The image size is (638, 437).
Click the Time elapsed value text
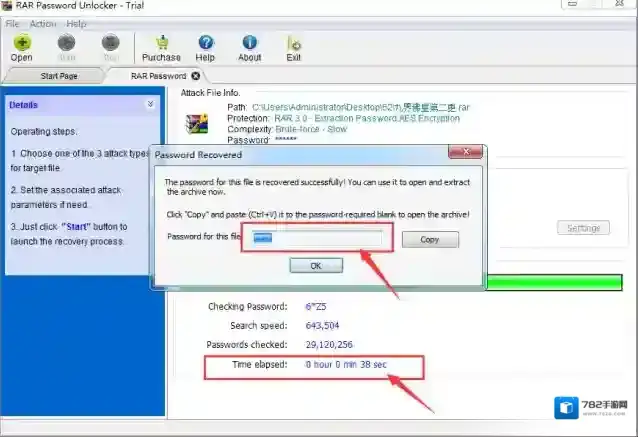point(346,365)
